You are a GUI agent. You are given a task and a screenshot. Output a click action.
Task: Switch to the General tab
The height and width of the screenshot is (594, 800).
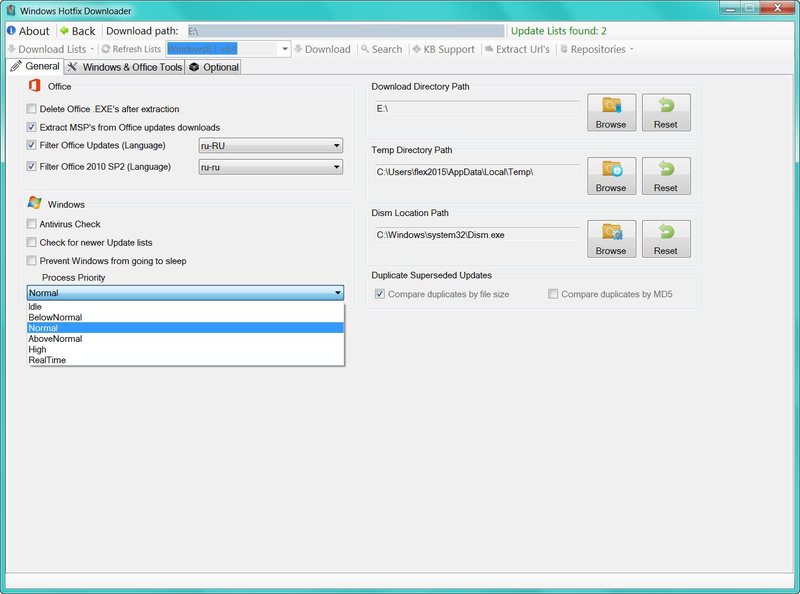point(35,66)
